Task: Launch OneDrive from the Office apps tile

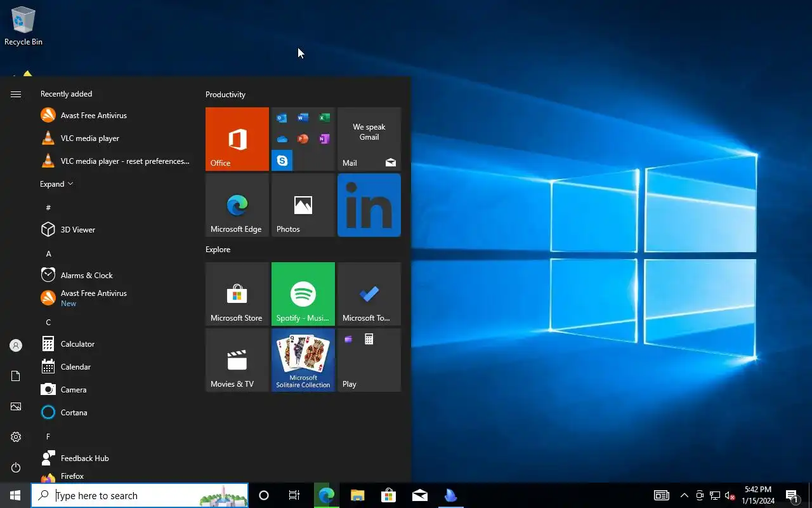Action: point(282,138)
